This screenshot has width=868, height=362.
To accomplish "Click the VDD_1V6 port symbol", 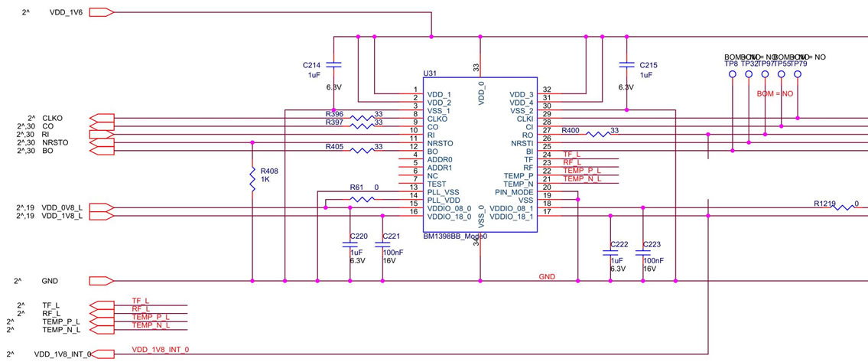I will [101, 12].
